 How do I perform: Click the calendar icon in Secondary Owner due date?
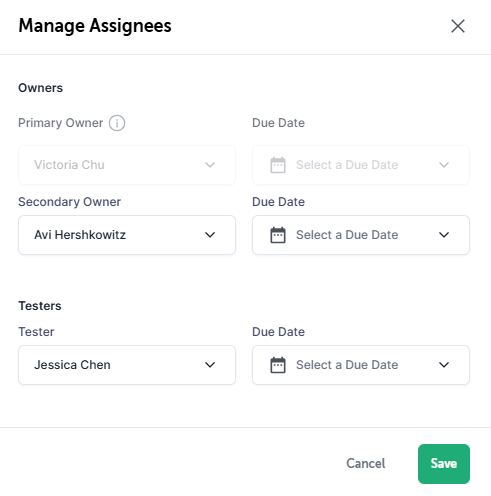coord(278,235)
